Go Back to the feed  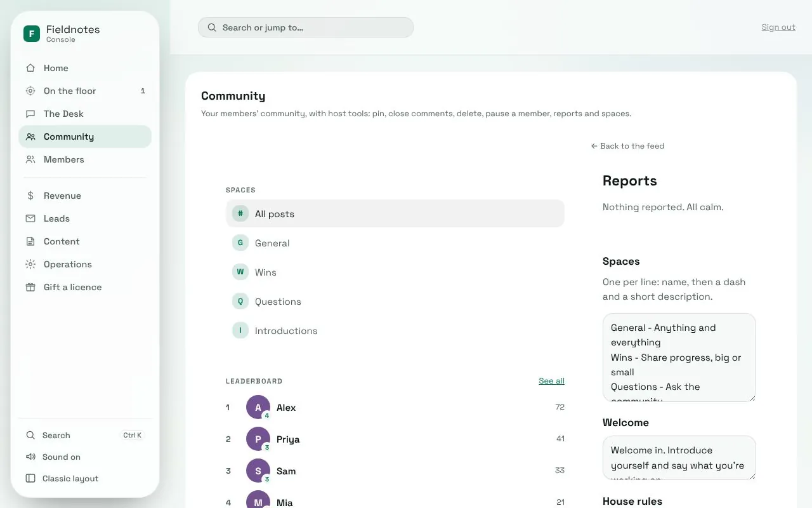click(x=627, y=146)
